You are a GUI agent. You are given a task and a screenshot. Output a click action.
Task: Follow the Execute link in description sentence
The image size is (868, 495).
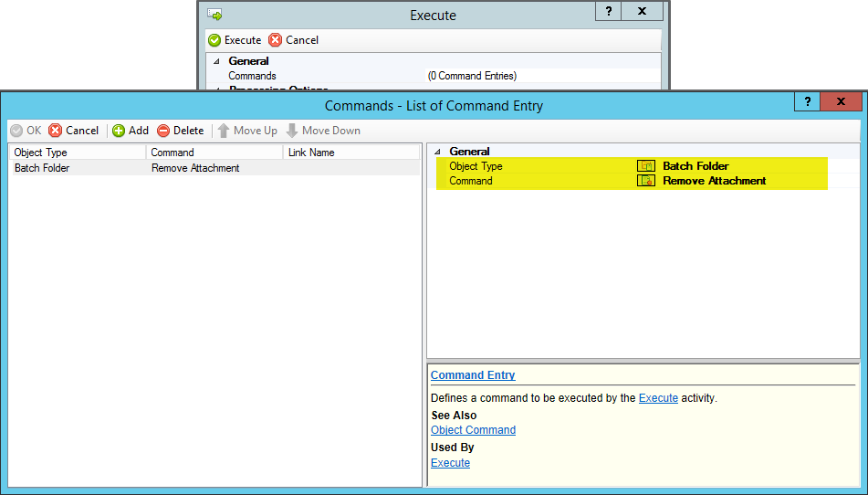point(658,397)
